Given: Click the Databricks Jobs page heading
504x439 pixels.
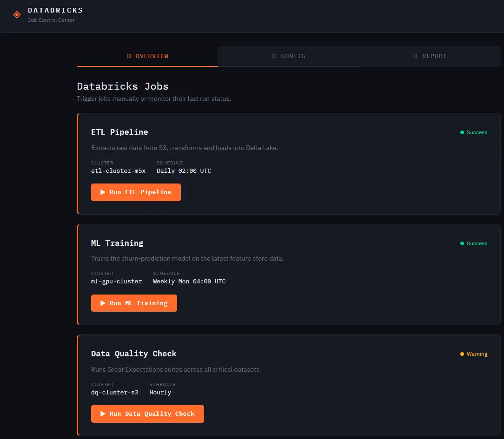Looking at the screenshot, I should [x=122, y=86].
